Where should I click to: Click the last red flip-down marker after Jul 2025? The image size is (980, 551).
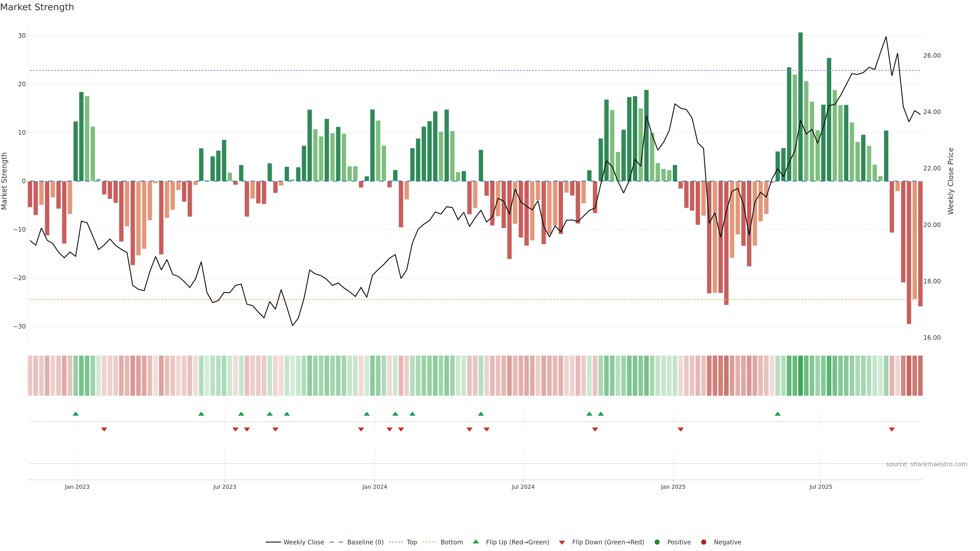892,429
